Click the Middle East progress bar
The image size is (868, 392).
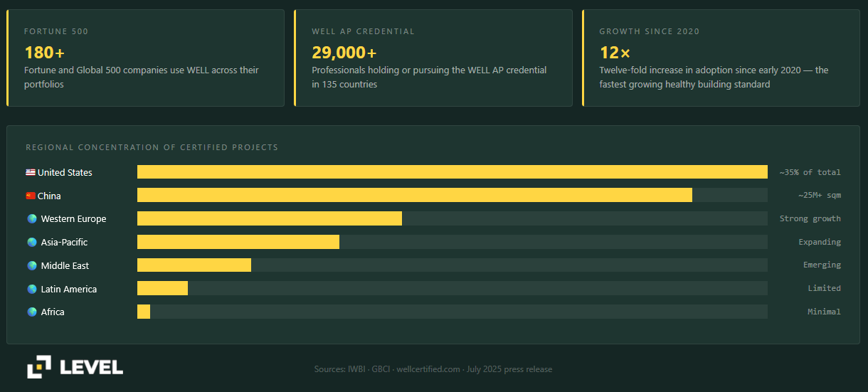(452, 265)
